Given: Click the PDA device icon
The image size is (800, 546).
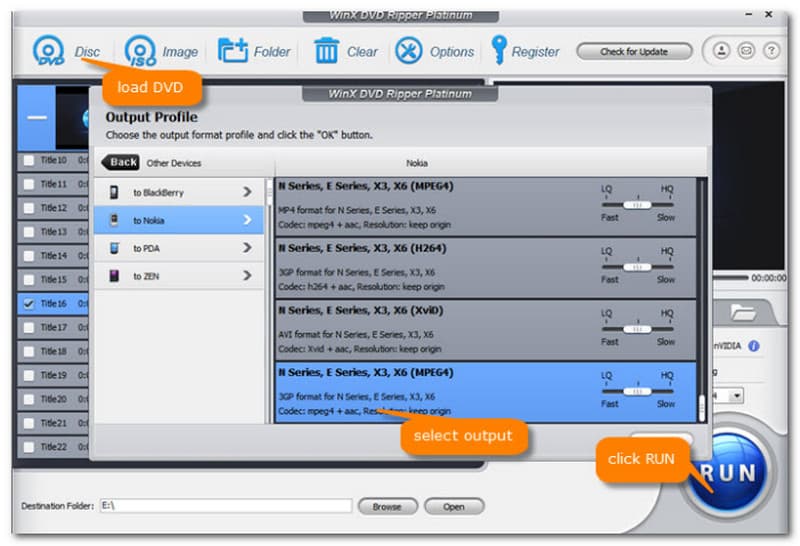Looking at the screenshot, I should tap(114, 248).
